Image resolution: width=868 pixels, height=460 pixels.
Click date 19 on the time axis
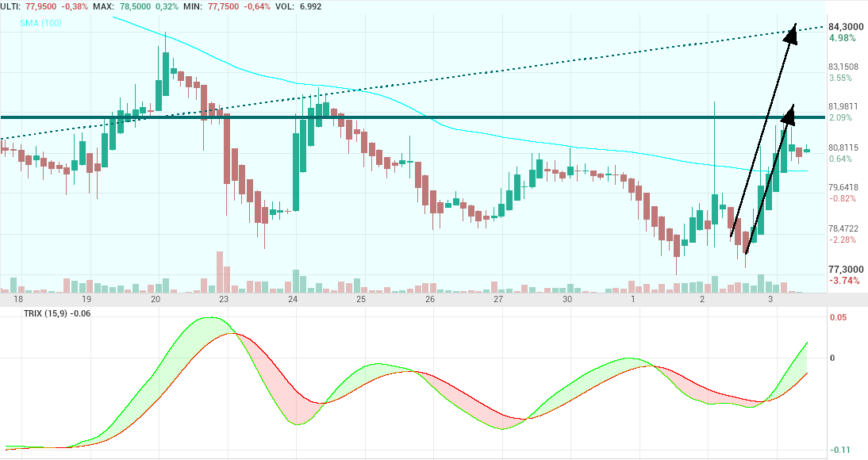pos(86,300)
